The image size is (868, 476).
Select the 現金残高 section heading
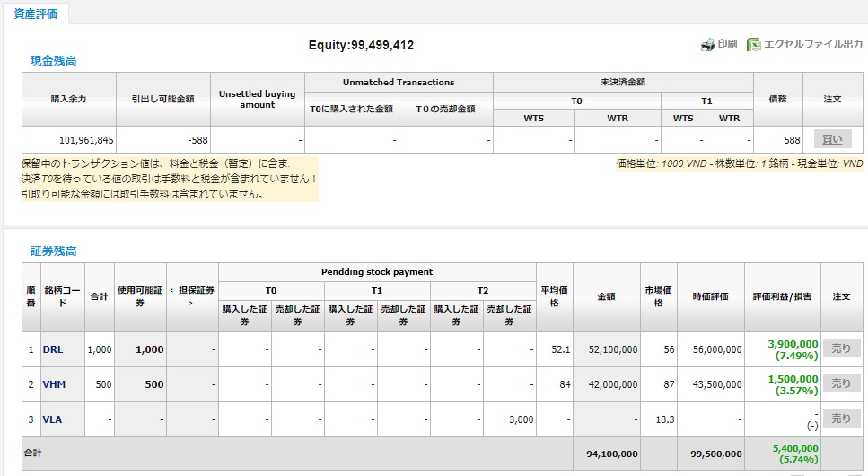tap(54, 60)
